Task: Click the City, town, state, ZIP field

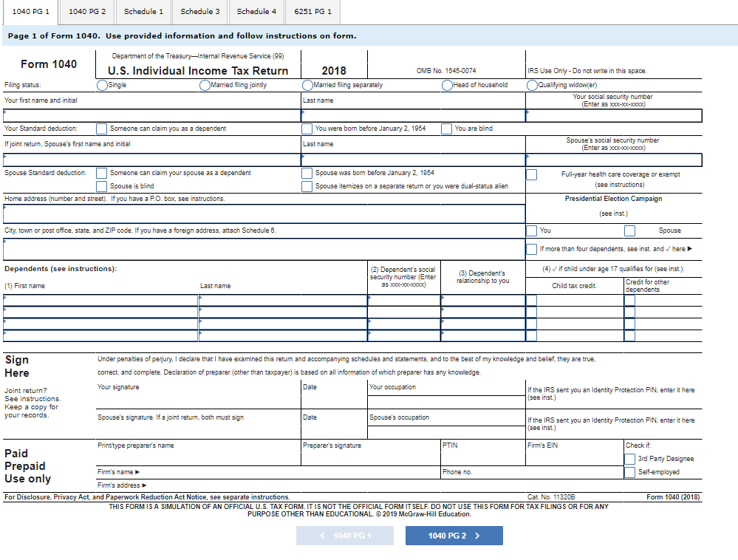Action: pyautogui.click(x=264, y=250)
